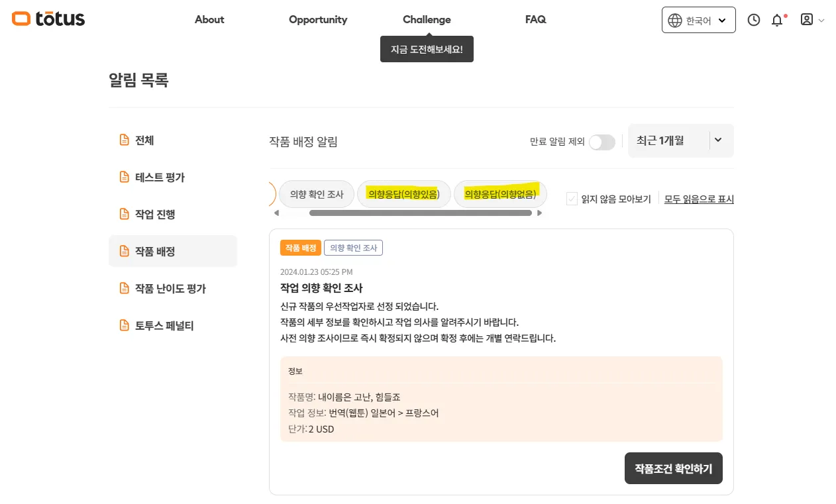
Task: Click the globe language icon
Action: coord(674,21)
